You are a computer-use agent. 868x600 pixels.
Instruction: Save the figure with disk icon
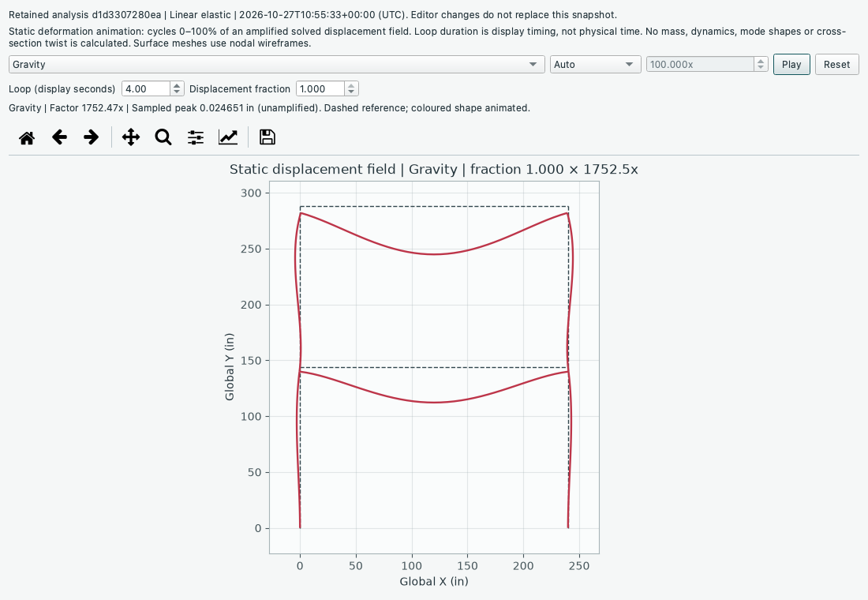click(x=268, y=137)
